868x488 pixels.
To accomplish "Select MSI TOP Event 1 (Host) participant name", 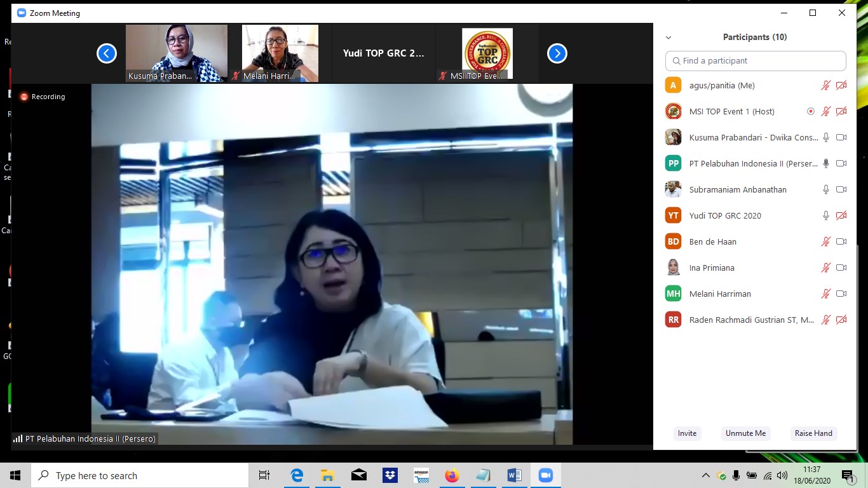I will point(731,111).
